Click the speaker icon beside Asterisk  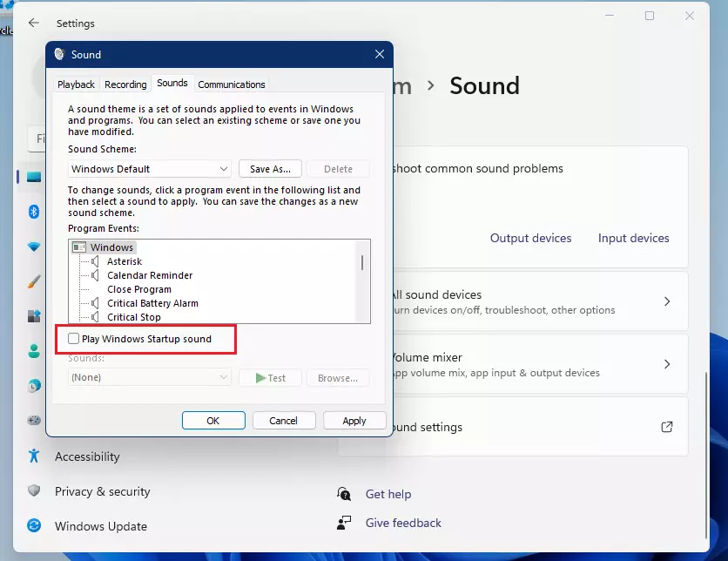(95, 261)
